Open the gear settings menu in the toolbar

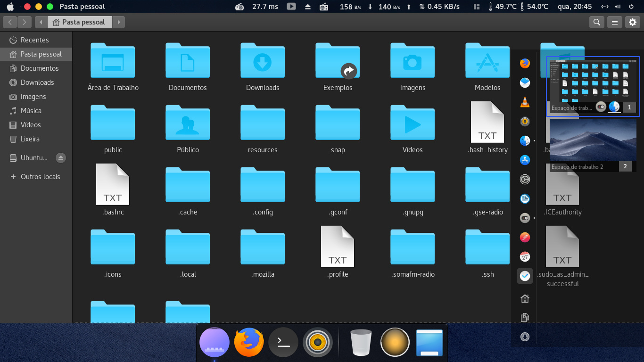(x=632, y=22)
